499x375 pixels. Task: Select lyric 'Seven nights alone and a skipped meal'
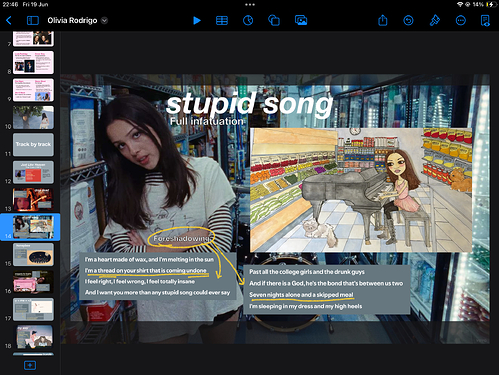click(301, 295)
